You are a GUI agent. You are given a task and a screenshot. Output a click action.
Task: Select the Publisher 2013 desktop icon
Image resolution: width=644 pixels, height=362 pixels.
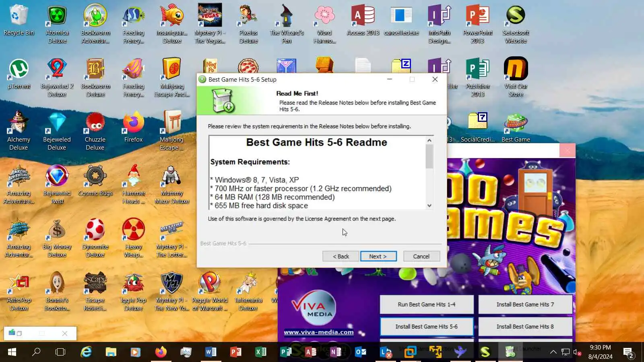tap(477, 78)
